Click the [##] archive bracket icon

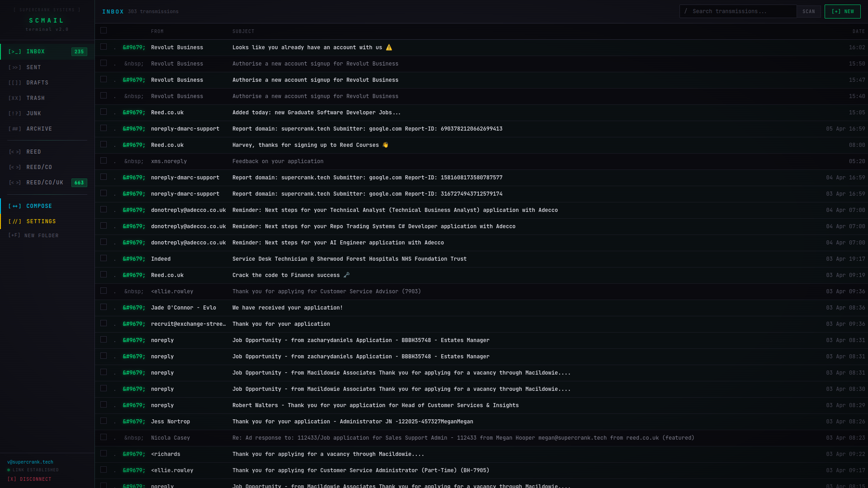coord(15,129)
